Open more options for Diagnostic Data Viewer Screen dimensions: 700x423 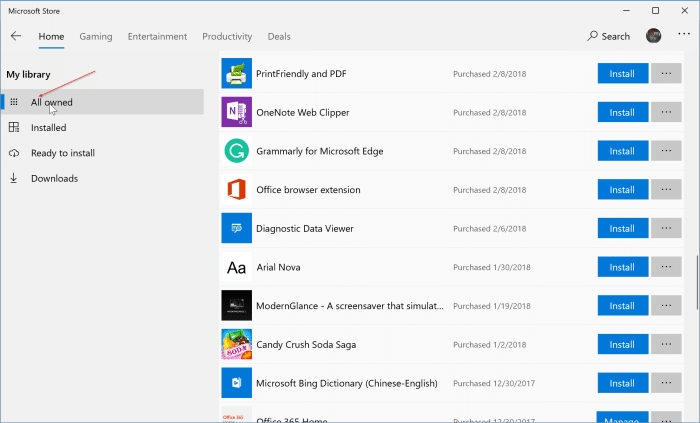pos(666,228)
